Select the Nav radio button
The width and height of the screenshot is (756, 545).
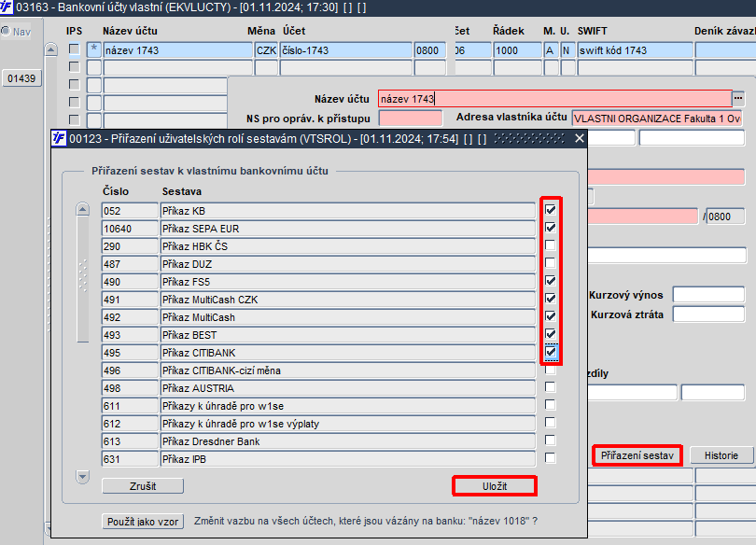(6, 32)
